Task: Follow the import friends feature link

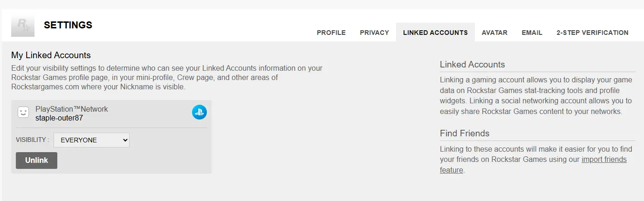Action: tap(604, 160)
